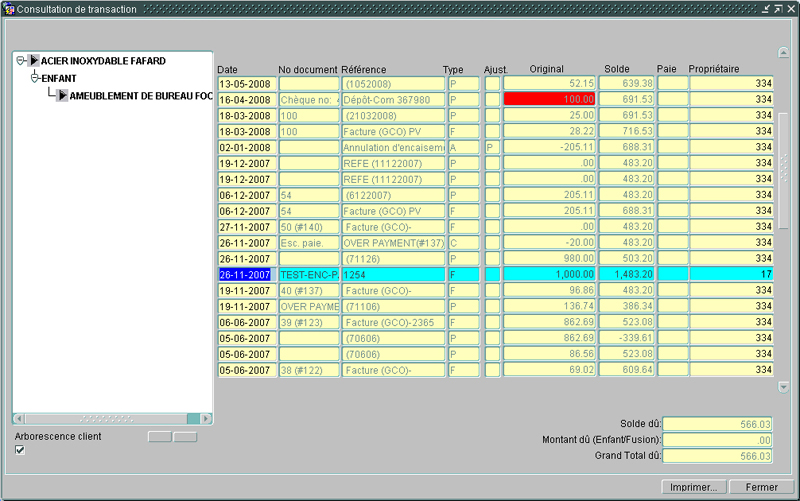
Task: Toggle the Arborescence client checkbox
Action: coord(20,450)
